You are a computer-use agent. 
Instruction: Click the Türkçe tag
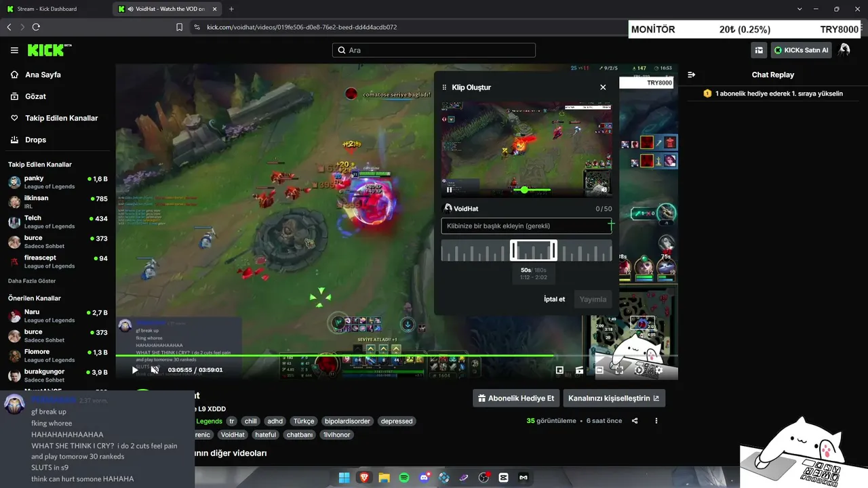(x=304, y=421)
